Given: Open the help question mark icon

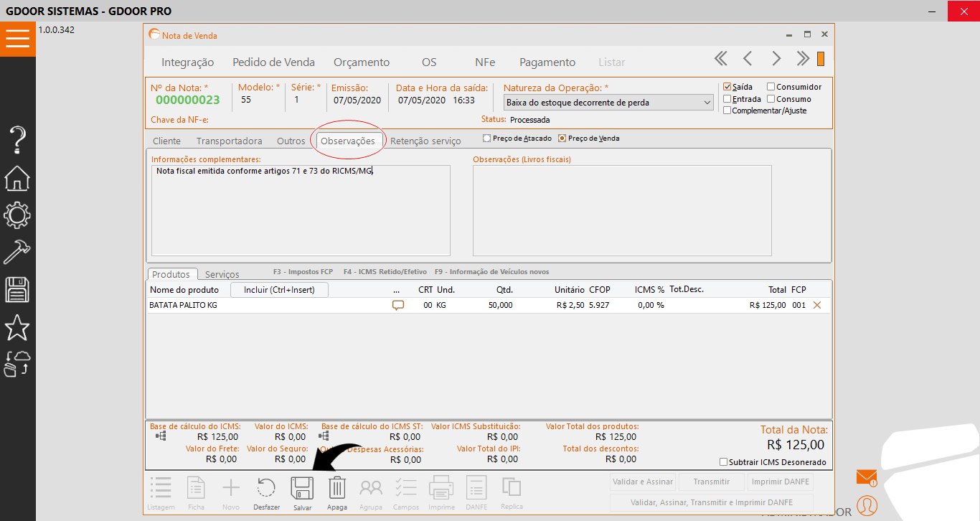Looking at the screenshot, I should point(17,140).
